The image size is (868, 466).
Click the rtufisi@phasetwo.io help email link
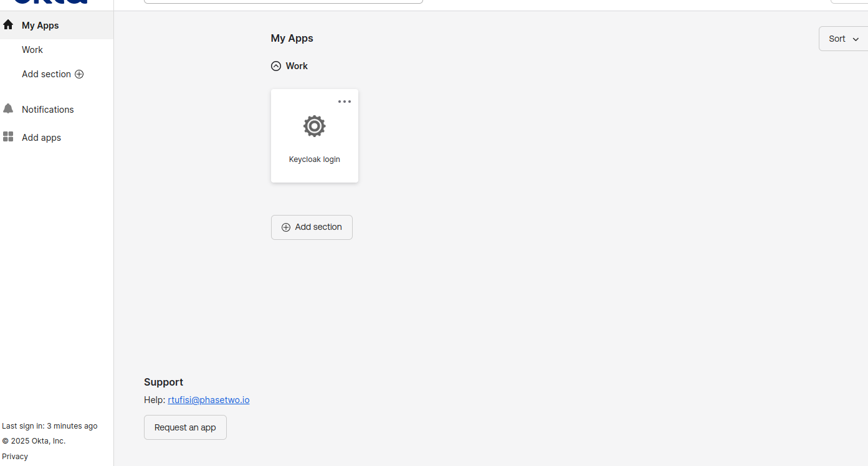coord(209,400)
